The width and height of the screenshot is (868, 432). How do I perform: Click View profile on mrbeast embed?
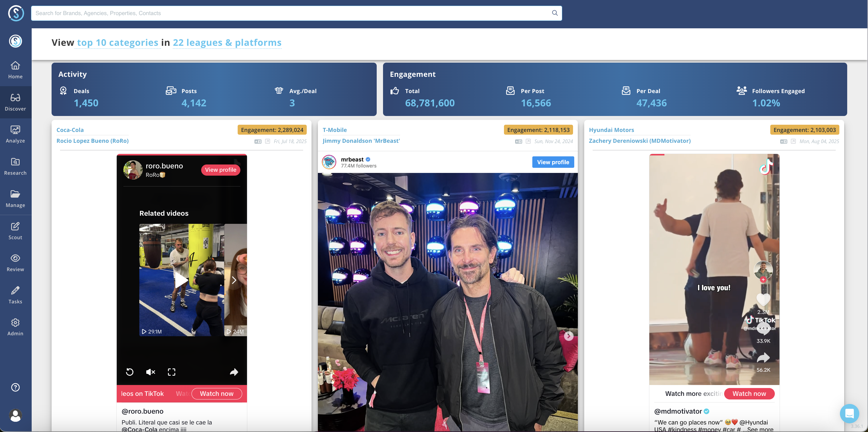pyautogui.click(x=553, y=162)
